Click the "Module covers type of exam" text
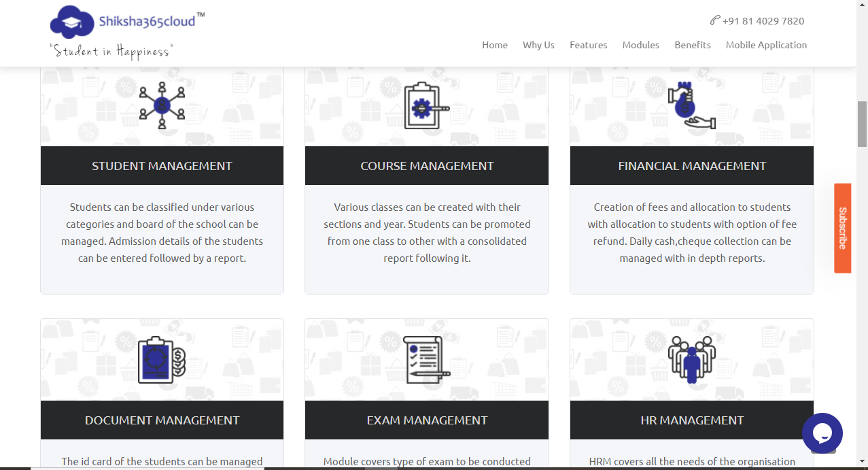Image resolution: width=868 pixels, height=470 pixels. (x=427, y=462)
